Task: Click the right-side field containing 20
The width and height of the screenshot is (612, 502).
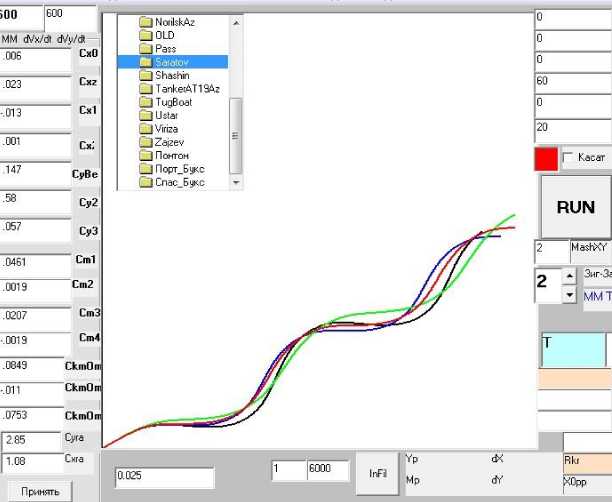Action: 573,130
